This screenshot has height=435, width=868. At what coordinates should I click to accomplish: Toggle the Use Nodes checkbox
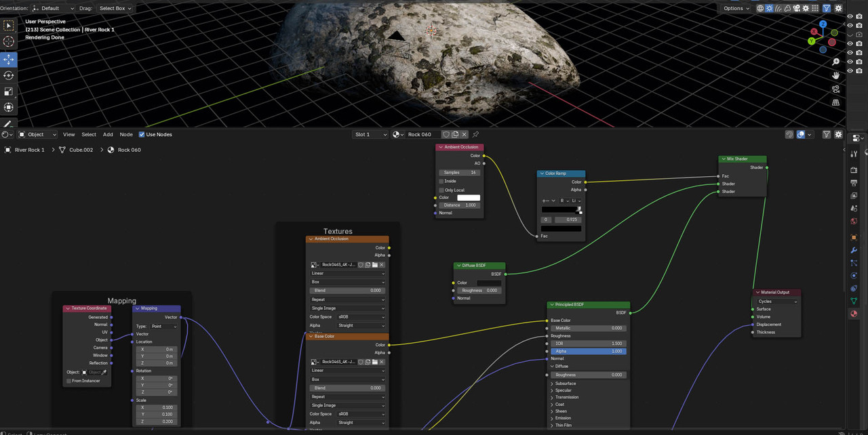142,134
